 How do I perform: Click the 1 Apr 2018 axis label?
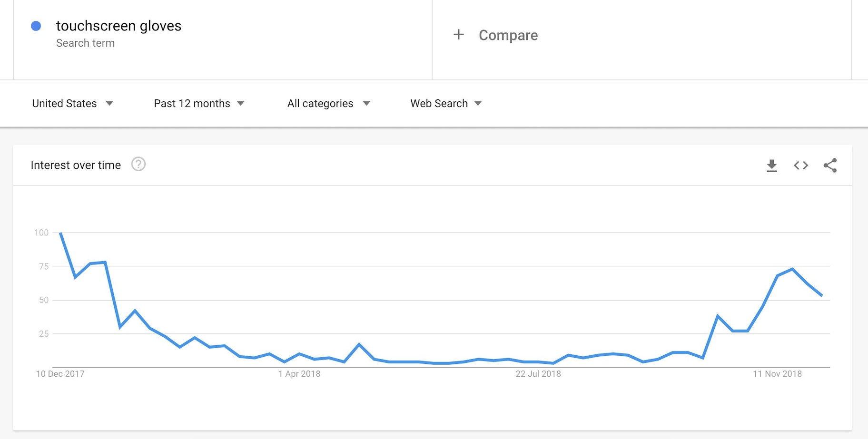(x=299, y=374)
